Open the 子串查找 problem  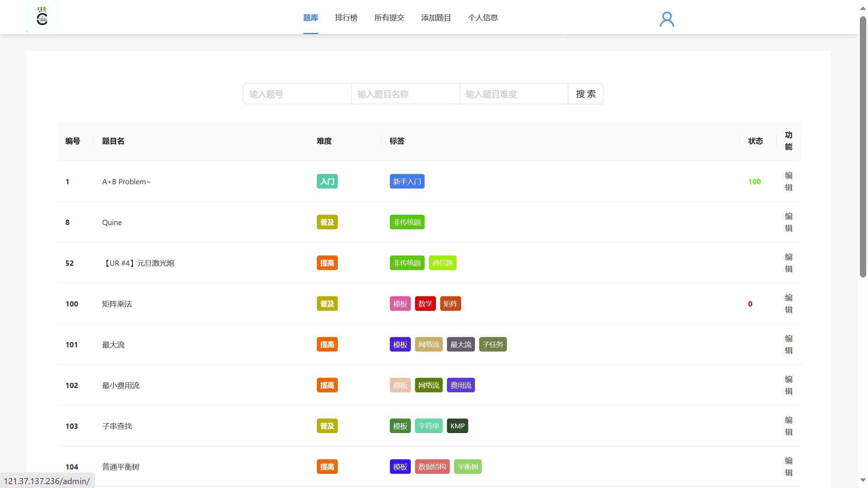[117, 426]
